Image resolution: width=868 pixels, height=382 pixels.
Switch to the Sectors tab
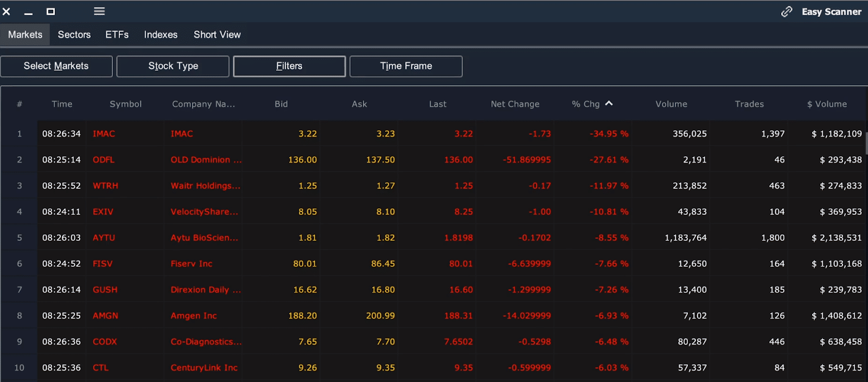coord(74,35)
